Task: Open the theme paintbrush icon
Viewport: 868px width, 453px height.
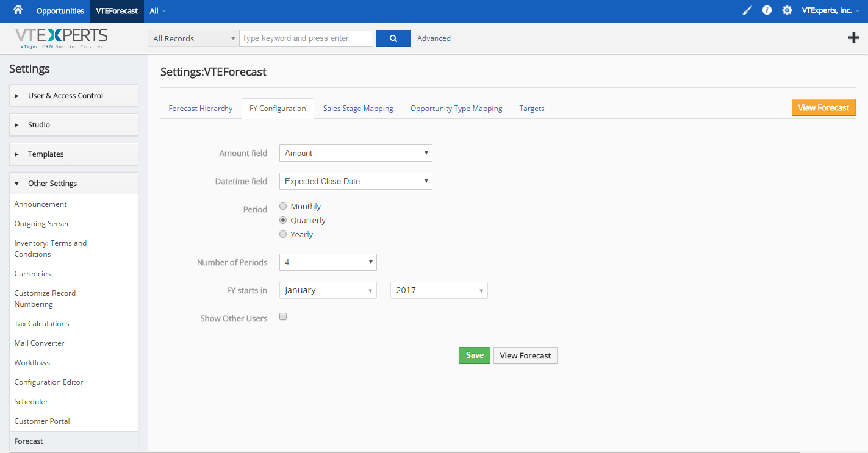Action: tap(747, 10)
